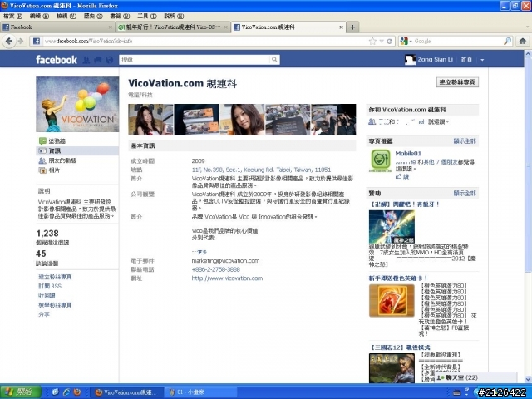Screen dimensions: 532x399
Task: Click the Google search magnifier icon
Action: click(507, 41)
